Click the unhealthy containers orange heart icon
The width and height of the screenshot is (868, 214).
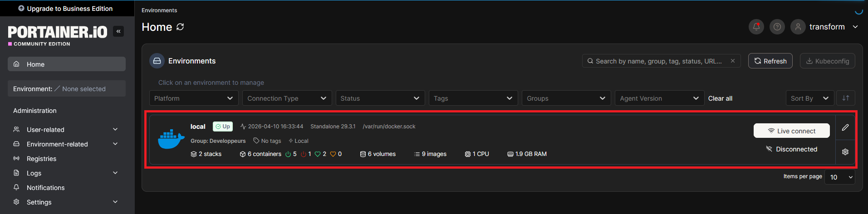(333, 154)
